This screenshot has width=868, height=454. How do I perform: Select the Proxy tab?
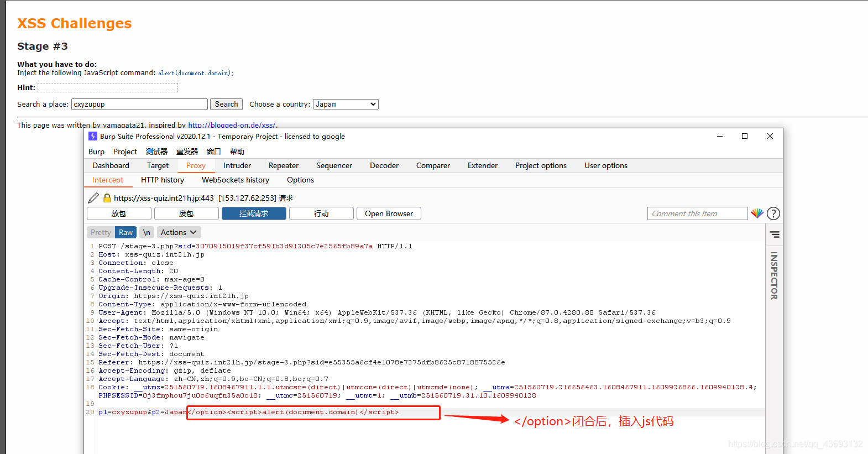coord(196,165)
